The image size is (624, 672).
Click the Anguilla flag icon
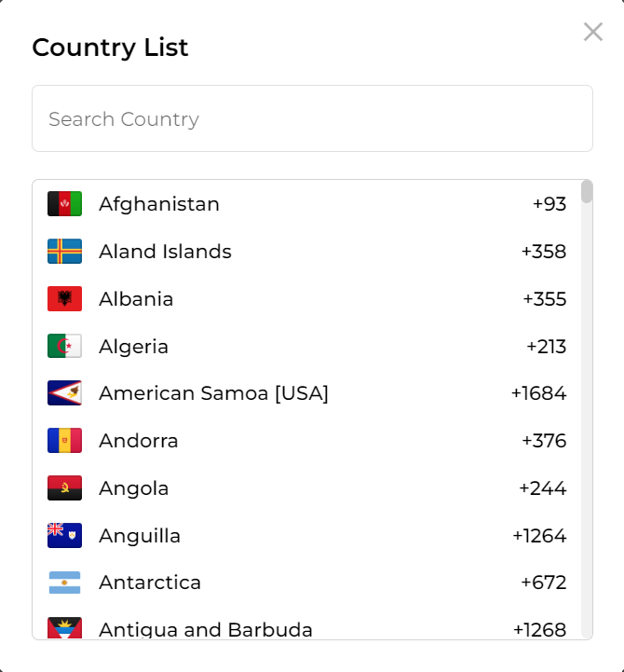click(64, 536)
